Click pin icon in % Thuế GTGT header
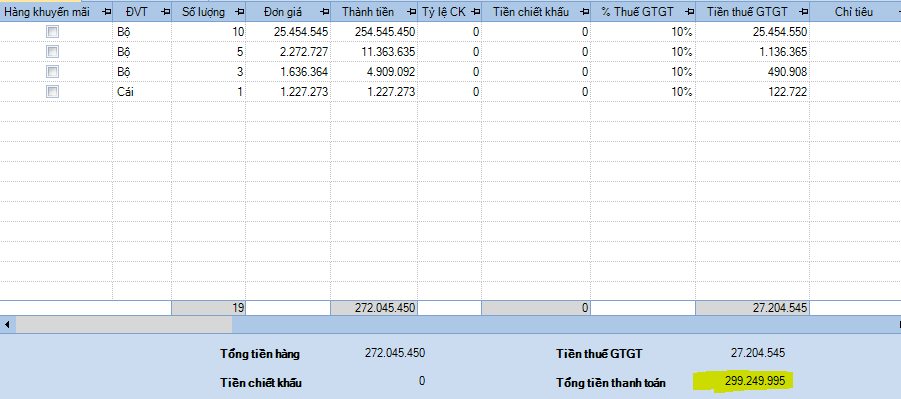 [x=690, y=12]
